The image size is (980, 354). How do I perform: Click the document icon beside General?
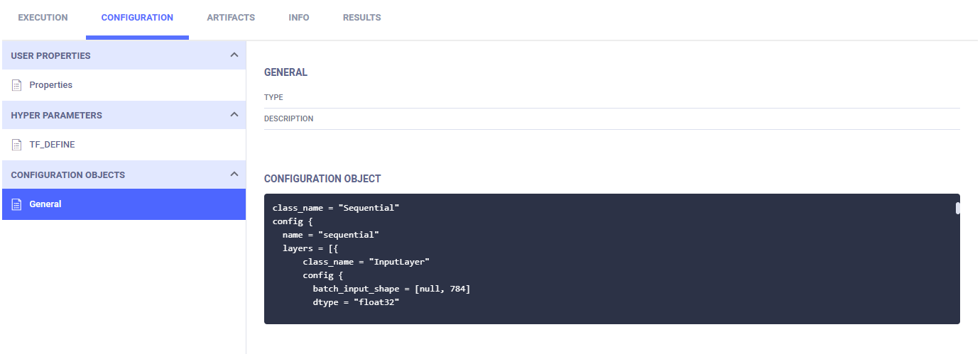(x=17, y=204)
